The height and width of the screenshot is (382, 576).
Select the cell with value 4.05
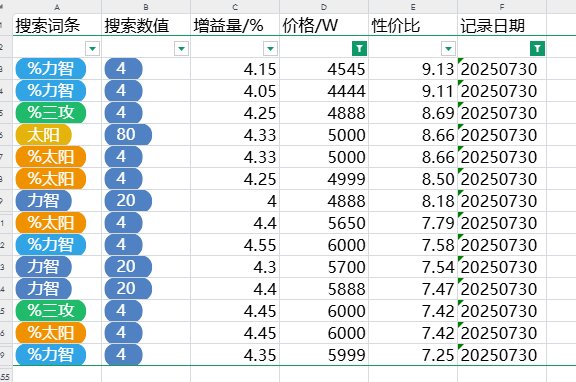coord(235,91)
